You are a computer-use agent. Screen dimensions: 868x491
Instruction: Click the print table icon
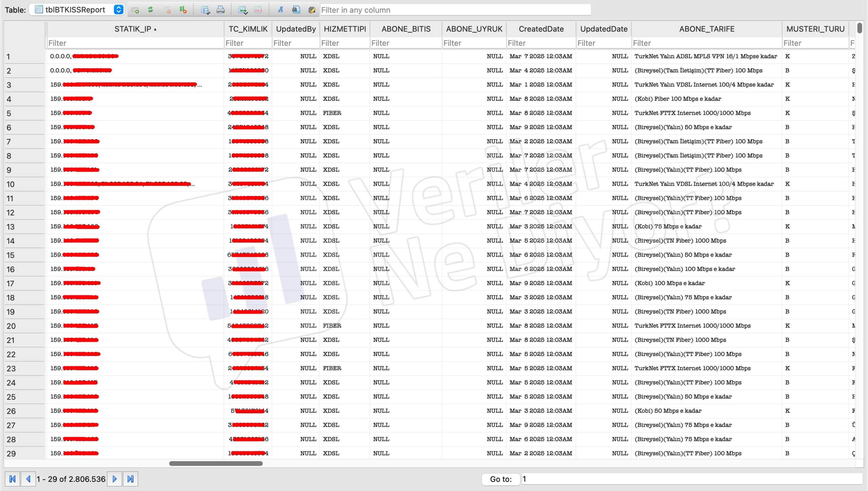pyautogui.click(x=220, y=10)
